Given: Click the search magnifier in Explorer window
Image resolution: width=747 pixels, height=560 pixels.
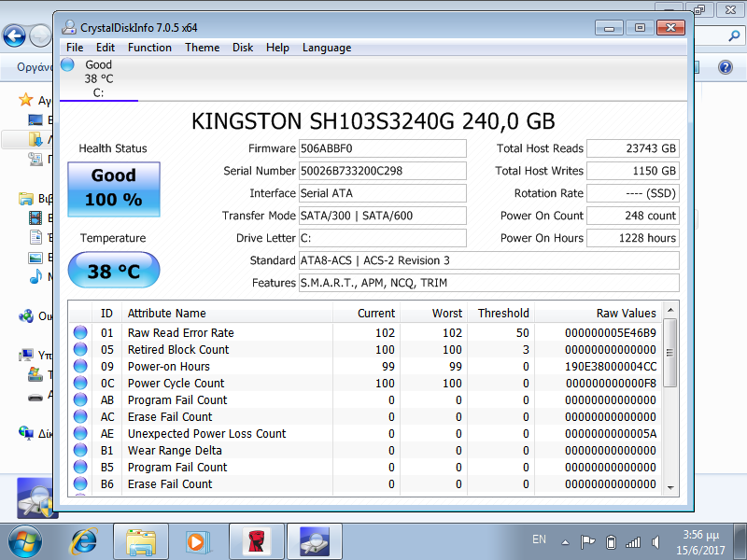Looking at the screenshot, I should [734, 35].
